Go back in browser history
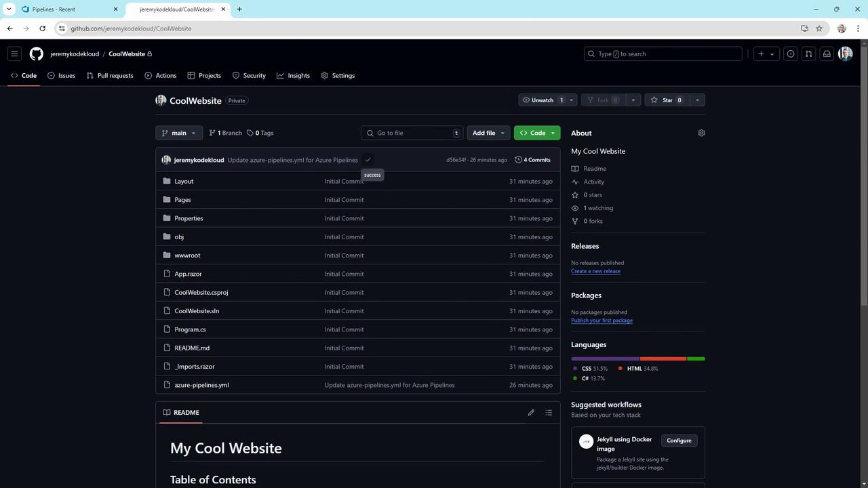868x488 pixels. [9, 28]
